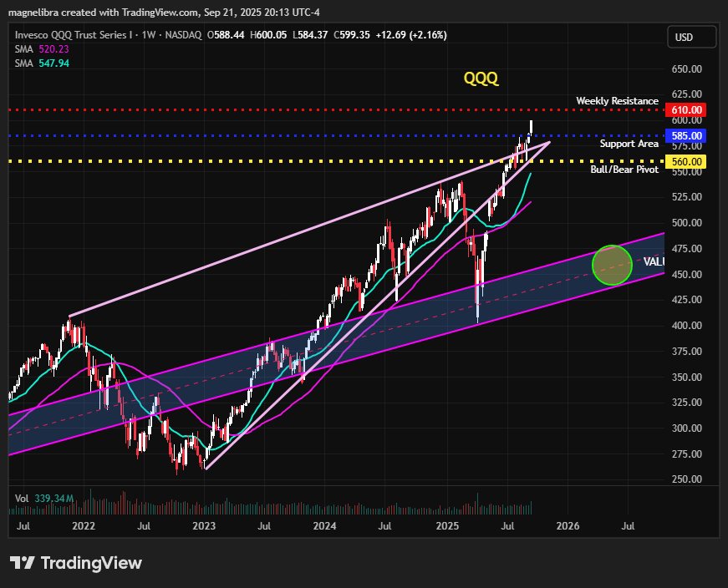Click the yellow 560.00 price label
728x588 pixels.
point(685,161)
